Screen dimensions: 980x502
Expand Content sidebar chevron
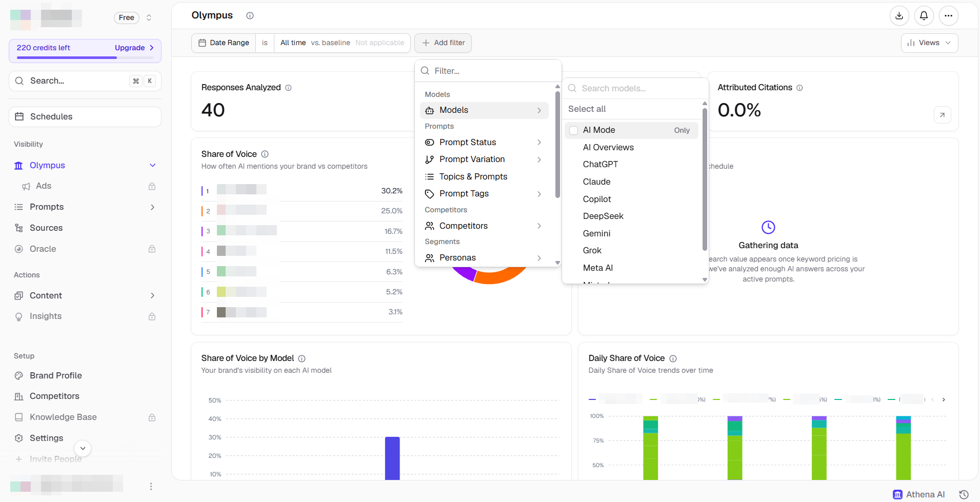click(152, 295)
